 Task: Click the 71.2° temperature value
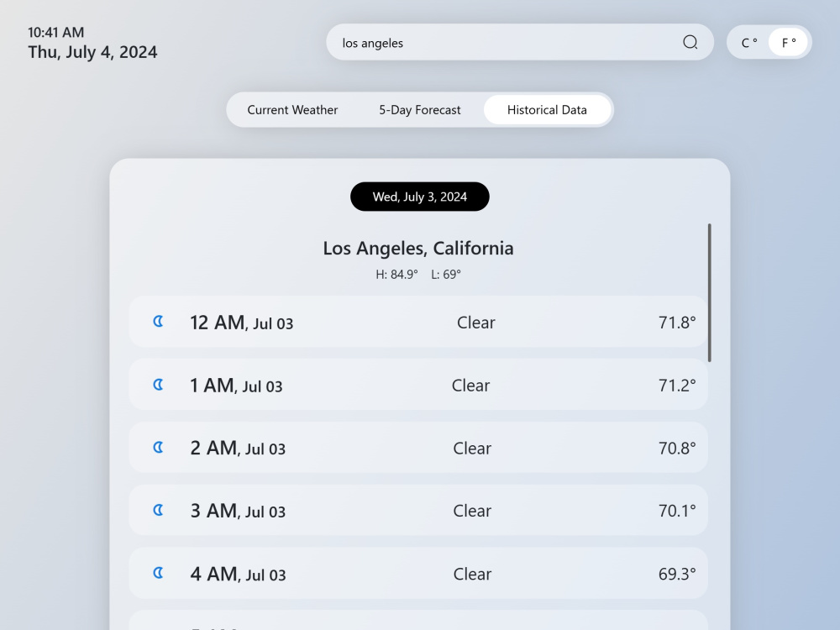[x=677, y=386]
